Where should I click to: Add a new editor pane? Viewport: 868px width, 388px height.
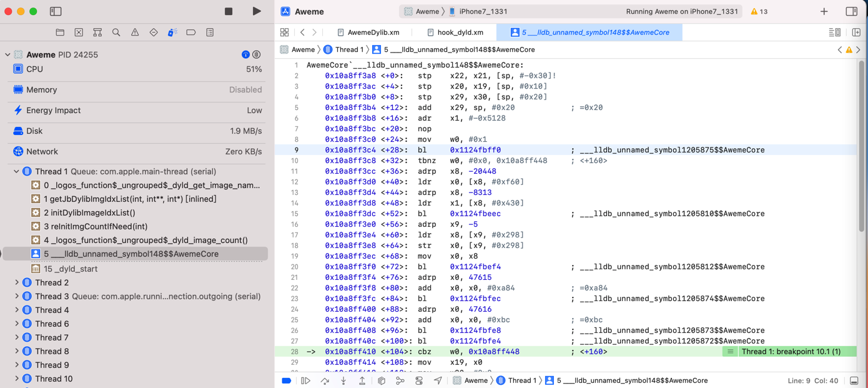click(x=856, y=32)
